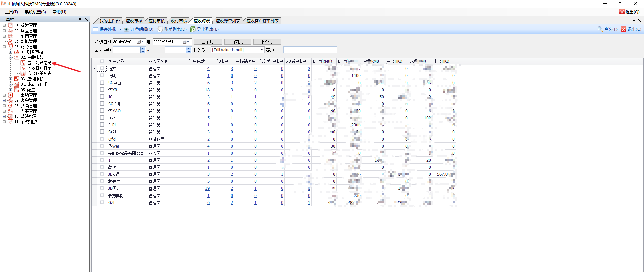The width and height of the screenshot is (644, 272).
Task: Open 订单明细 via the eye icon
Action: tap(126, 29)
